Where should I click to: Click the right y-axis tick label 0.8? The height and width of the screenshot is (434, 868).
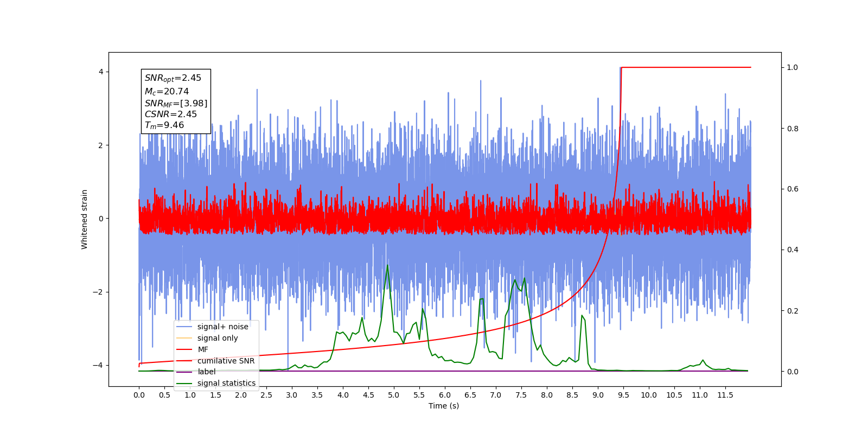coord(793,129)
